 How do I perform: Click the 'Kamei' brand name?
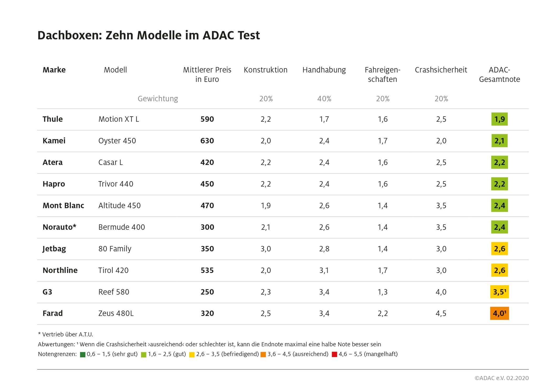click(54, 141)
